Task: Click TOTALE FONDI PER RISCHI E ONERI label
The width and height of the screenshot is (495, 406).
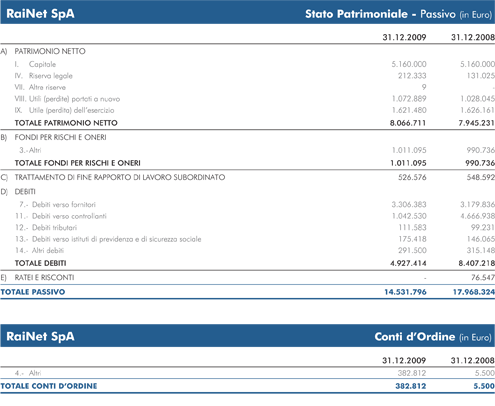Action: tap(78, 163)
